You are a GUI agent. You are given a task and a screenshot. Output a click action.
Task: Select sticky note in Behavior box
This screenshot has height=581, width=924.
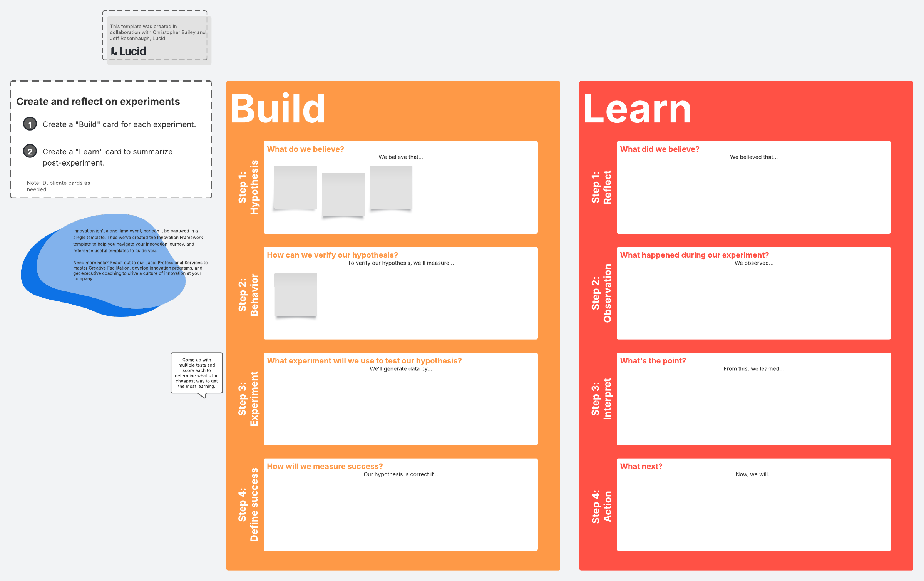click(x=295, y=295)
